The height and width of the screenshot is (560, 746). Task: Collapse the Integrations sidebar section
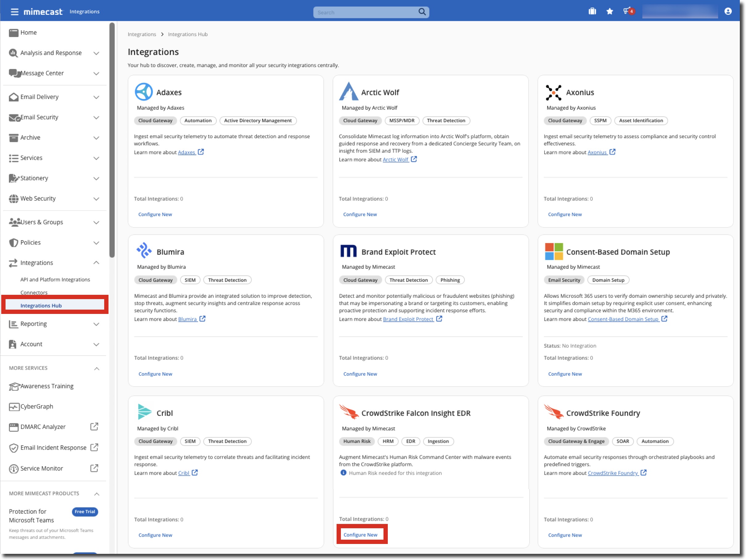(96, 263)
